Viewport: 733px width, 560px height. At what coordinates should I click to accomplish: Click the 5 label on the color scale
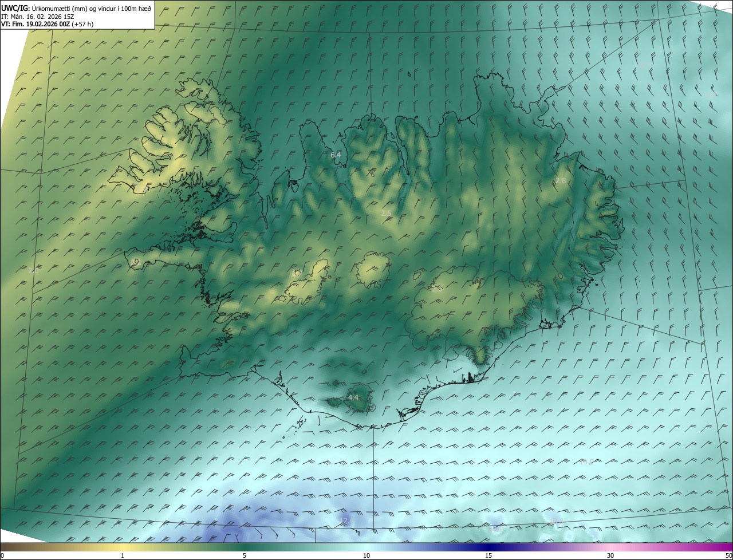coord(245,555)
